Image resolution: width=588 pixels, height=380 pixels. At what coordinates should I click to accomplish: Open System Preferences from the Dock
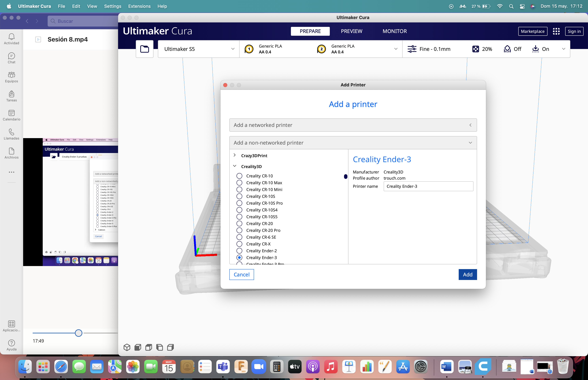coord(421,366)
